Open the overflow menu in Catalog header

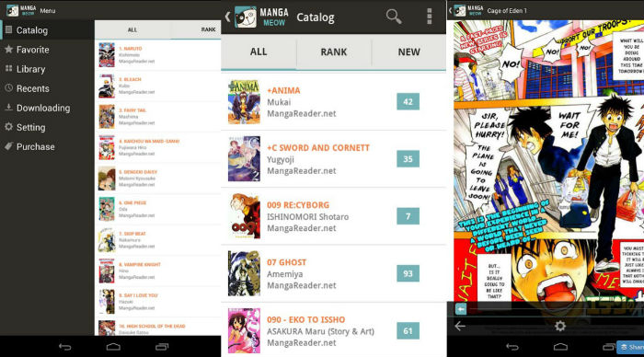[430, 17]
